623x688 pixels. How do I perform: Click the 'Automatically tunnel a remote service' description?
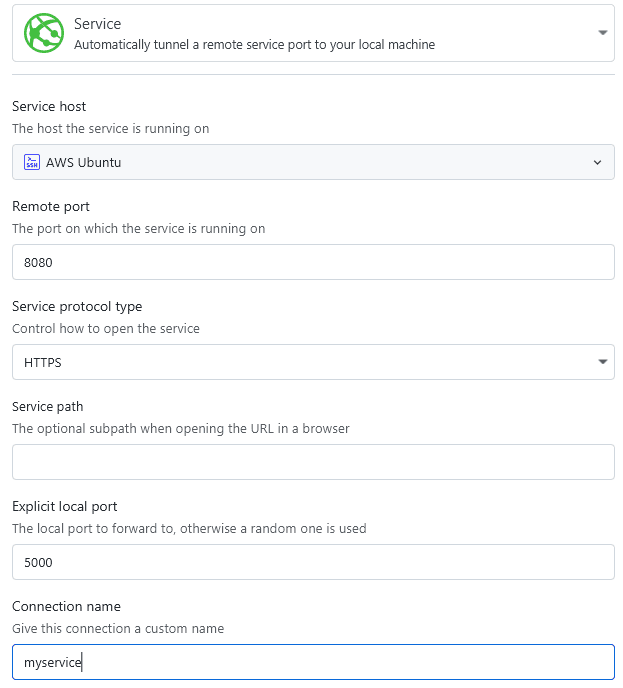click(254, 44)
